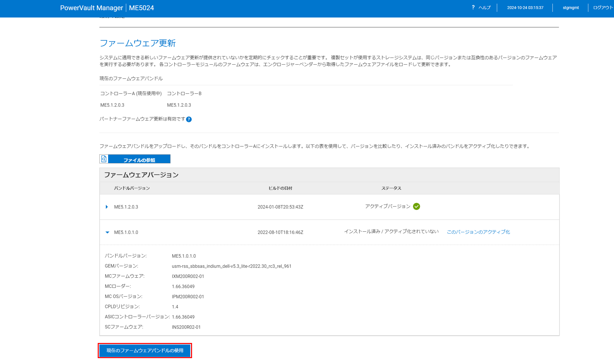Image resolution: width=614 pixels, height=364 pixels.
Task: Click the ビルドの日付 column header
Action: 280,188
